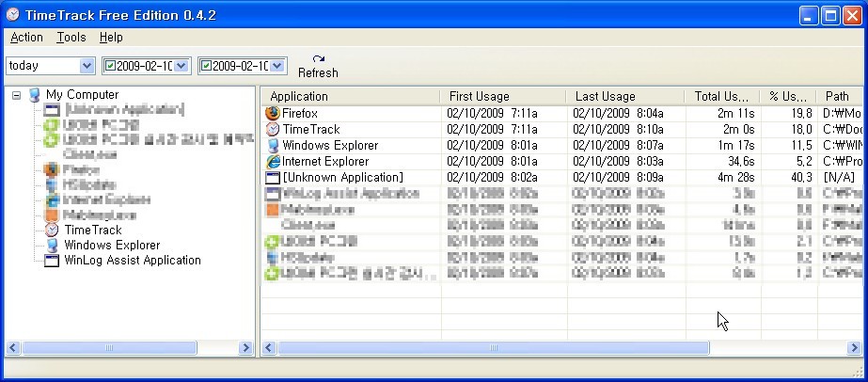Select the Internet Explorer row name
The height and width of the screenshot is (382, 868).
pyautogui.click(x=325, y=162)
